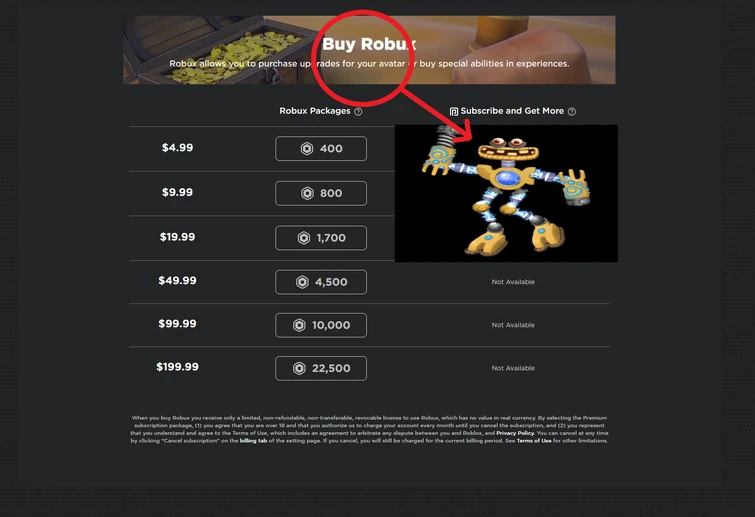Viewport: 755px width, 517px height.
Task: Follow the billing tab link
Action: (x=253, y=441)
